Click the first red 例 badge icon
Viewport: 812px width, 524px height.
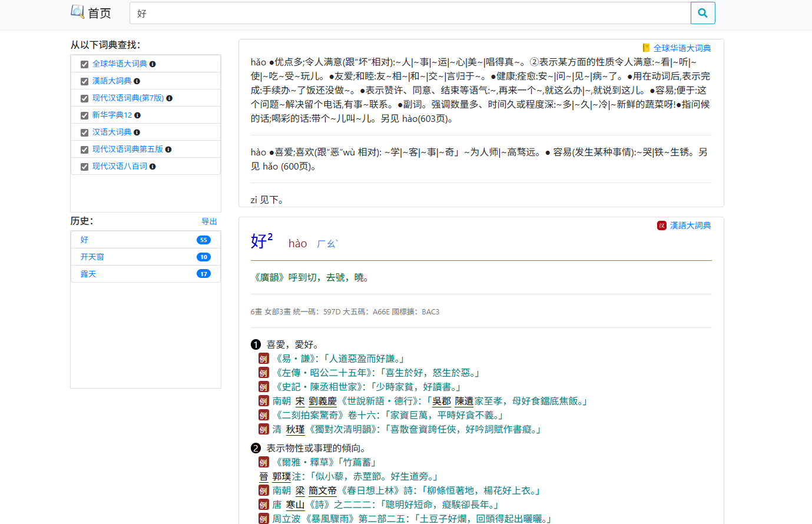[x=263, y=358]
